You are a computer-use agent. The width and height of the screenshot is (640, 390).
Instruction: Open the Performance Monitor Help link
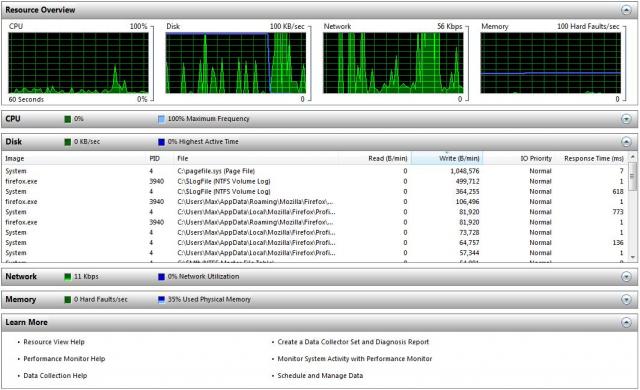click(64, 359)
